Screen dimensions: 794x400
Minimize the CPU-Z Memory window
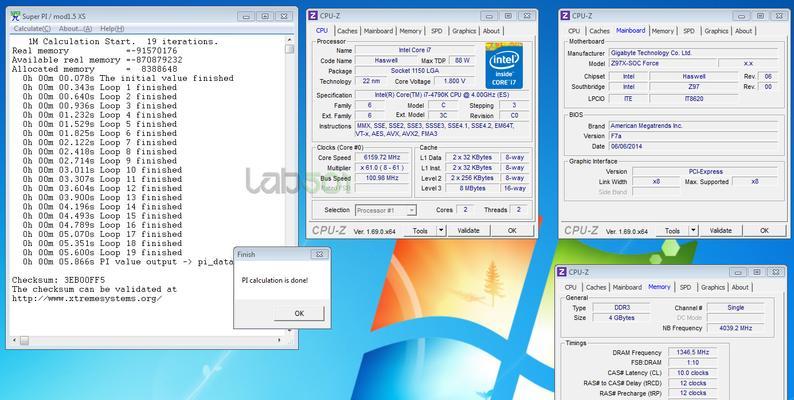click(x=738, y=272)
